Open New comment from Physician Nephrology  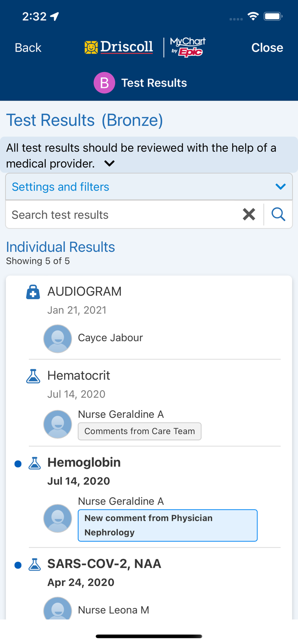167,525
